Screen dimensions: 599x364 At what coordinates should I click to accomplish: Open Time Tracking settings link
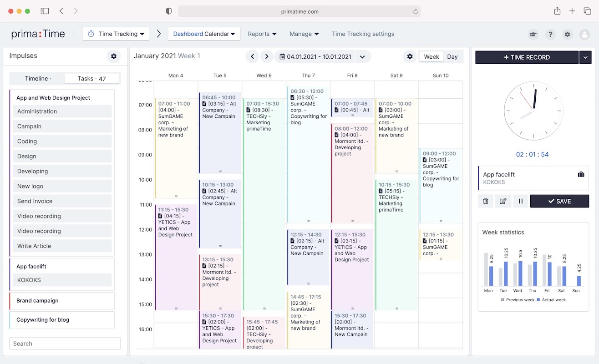(363, 34)
